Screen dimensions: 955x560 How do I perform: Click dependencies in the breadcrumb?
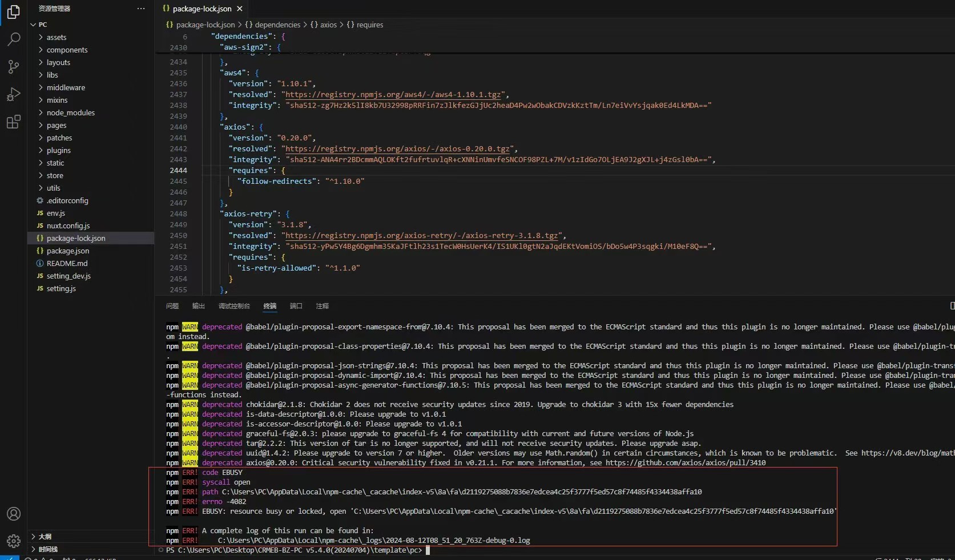(277, 25)
